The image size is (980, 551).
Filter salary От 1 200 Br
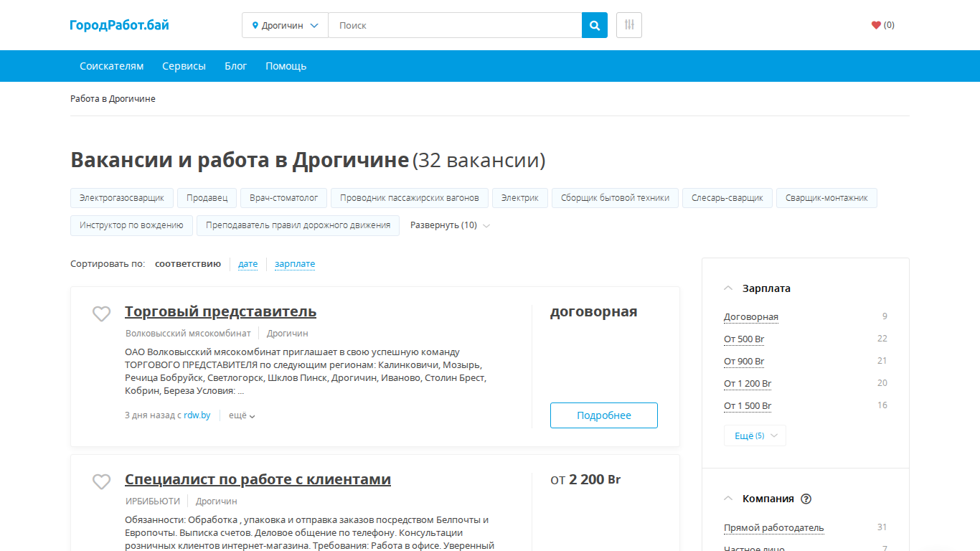(x=748, y=383)
